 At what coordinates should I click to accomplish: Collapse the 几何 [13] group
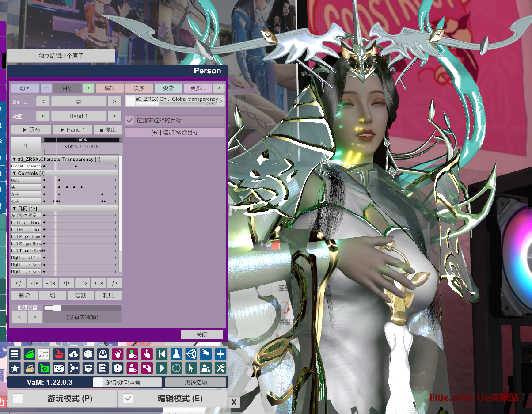click(x=15, y=208)
